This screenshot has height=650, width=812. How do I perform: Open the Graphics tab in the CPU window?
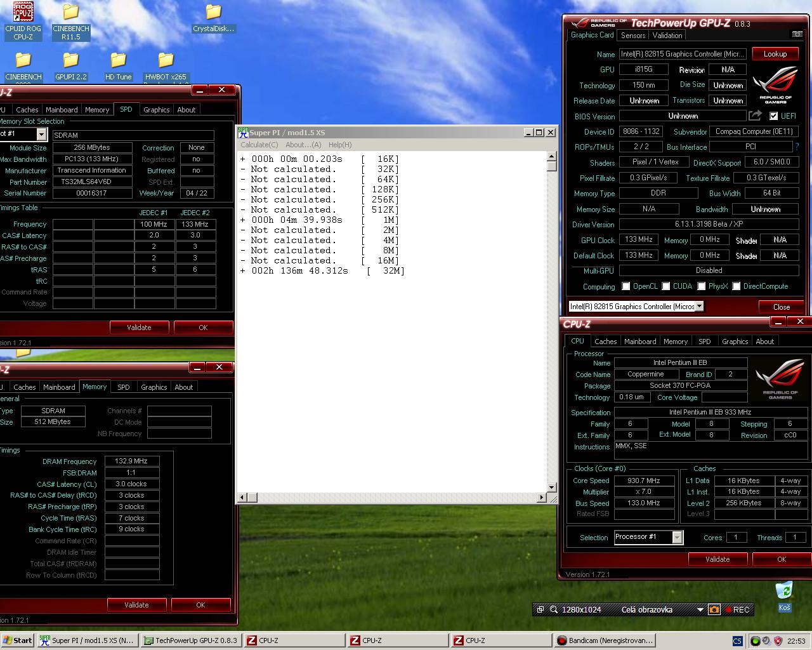(735, 342)
